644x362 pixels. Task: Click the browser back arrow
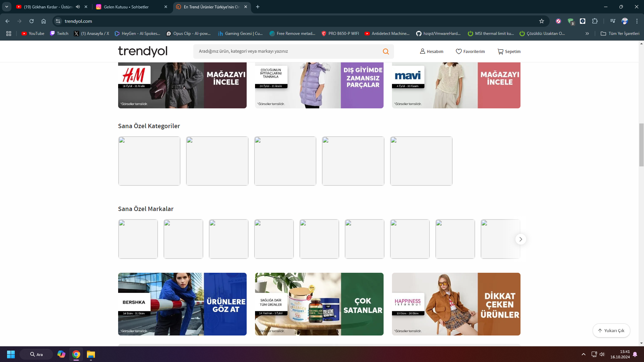coord(7,21)
